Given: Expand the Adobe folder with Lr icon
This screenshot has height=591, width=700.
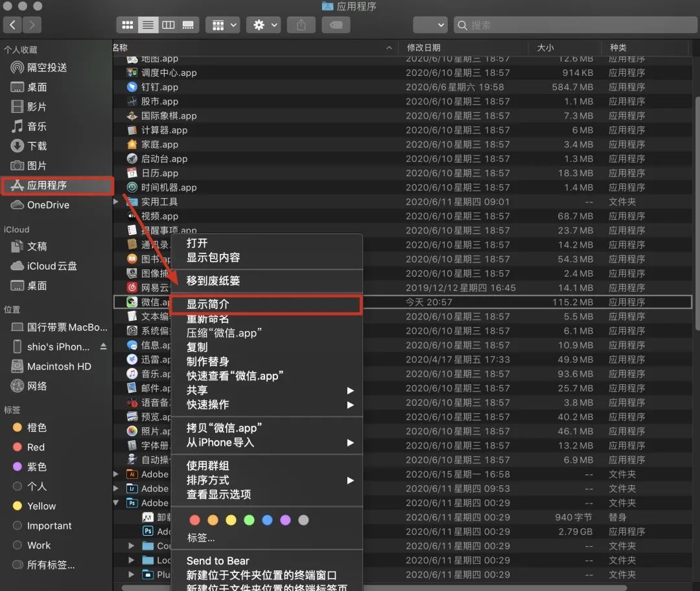Looking at the screenshot, I should 116,489.
